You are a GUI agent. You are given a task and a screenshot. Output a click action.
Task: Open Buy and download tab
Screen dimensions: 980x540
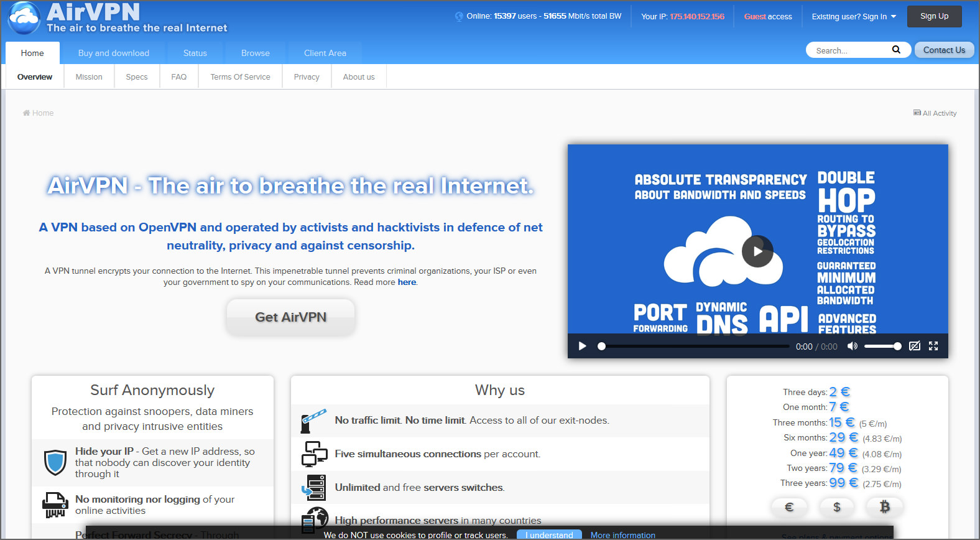[x=114, y=53]
